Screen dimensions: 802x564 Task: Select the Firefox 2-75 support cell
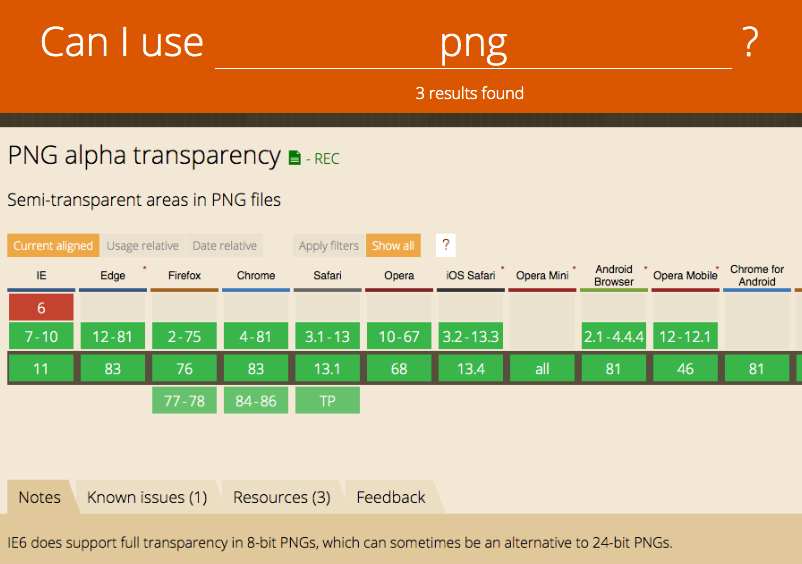pos(184,336)
